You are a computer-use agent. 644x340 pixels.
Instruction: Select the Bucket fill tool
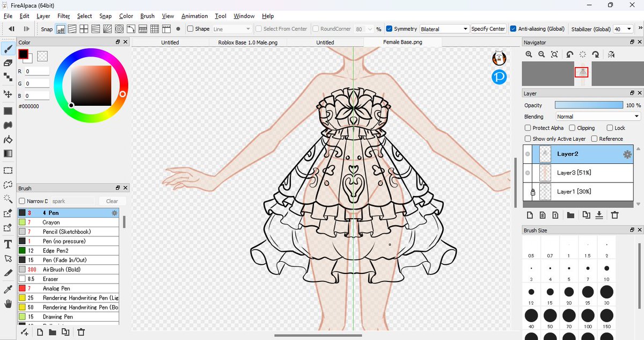pyautogui.click(x=8, y=140)
